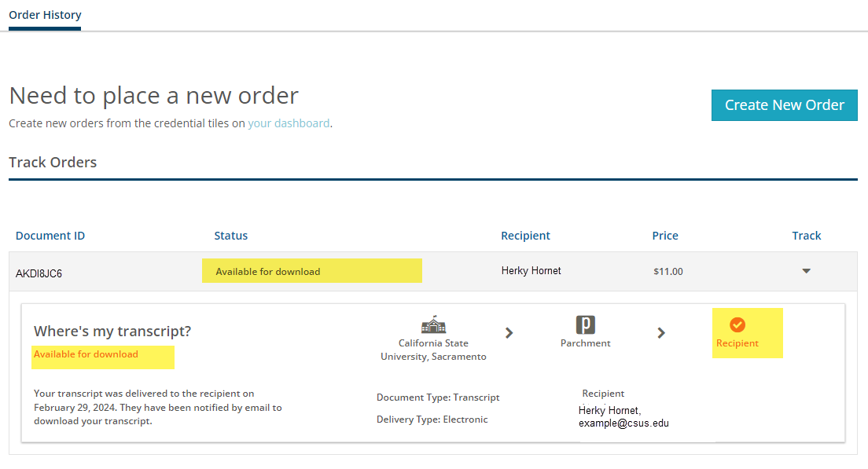The width and height of the screenshot is (868, 469).
Task: Open your dashboard link
Action: click(x=289, y=123)
